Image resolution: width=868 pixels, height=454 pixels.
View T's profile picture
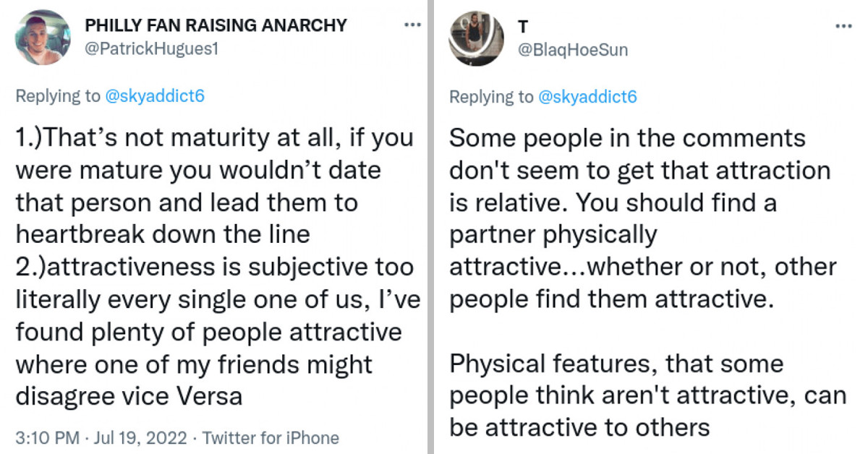(x=476, y=36)
